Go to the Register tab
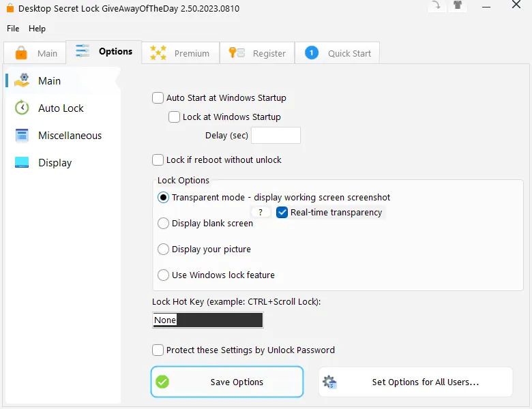The width and height of the screenshot is (532, 409). (x=257, y=53)
